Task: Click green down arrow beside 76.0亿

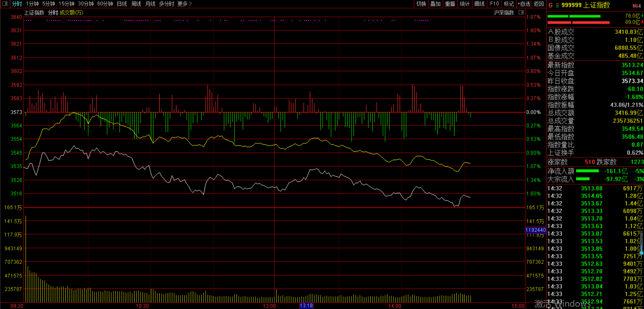Action: pyautogui.click(x=642, y=16)
